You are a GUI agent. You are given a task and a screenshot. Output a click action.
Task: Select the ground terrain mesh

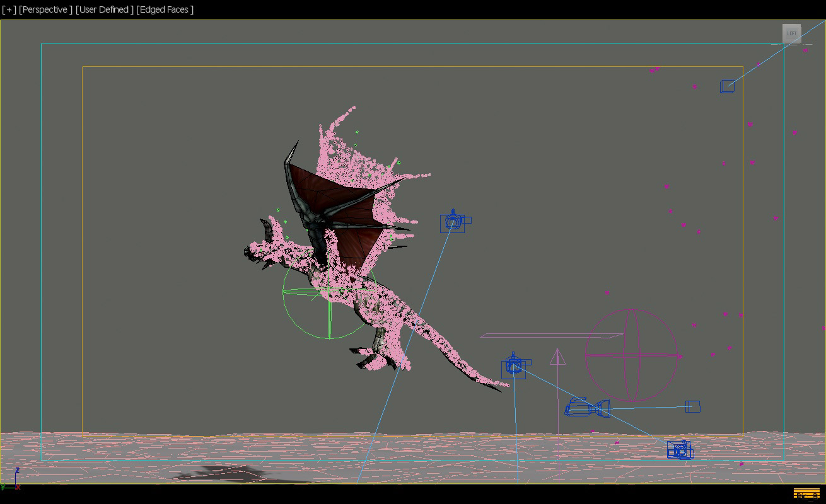[x=413, y=457]
